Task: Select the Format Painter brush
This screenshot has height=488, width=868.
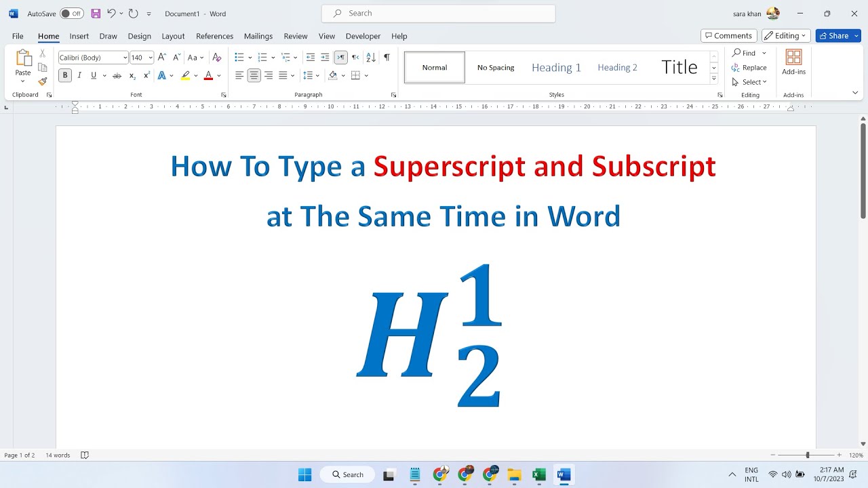Action: point(43,81)
